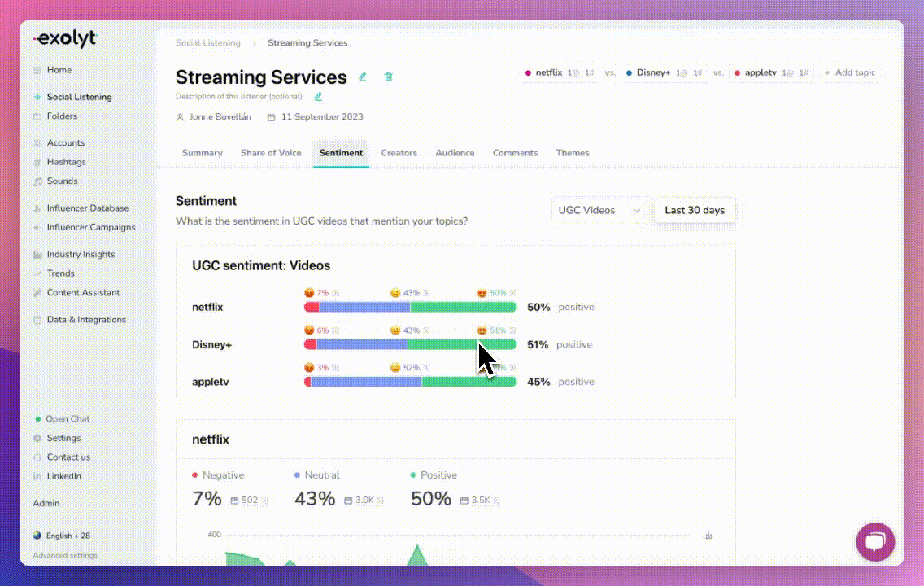Screen dimensions: 924x586
Task: Switch to the Themes tab
Action: pyautogui.click(x=572, y=153)
